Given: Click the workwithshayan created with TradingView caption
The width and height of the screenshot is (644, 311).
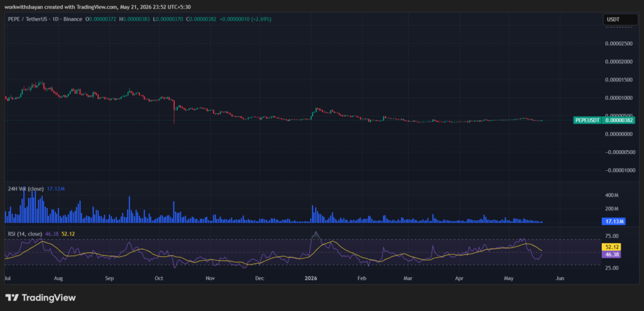Looking at the screenshot, I should pos(97,7).
